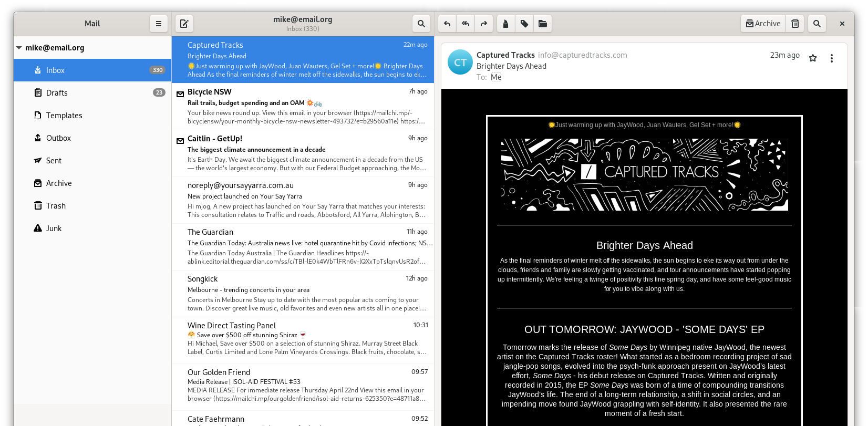Search within the open conversation

coord(817,24)
